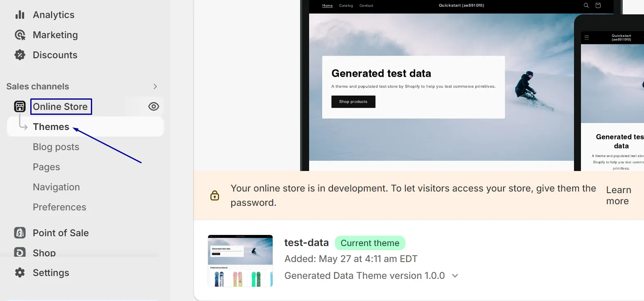
Task: Open Preferences under Online Store
Action: (x=59, y=207)
